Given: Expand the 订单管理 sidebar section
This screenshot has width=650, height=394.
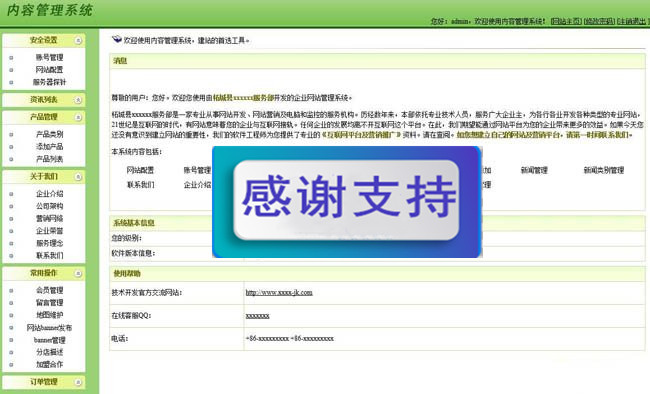Looking at the screenshot, I should click(78, 382).
